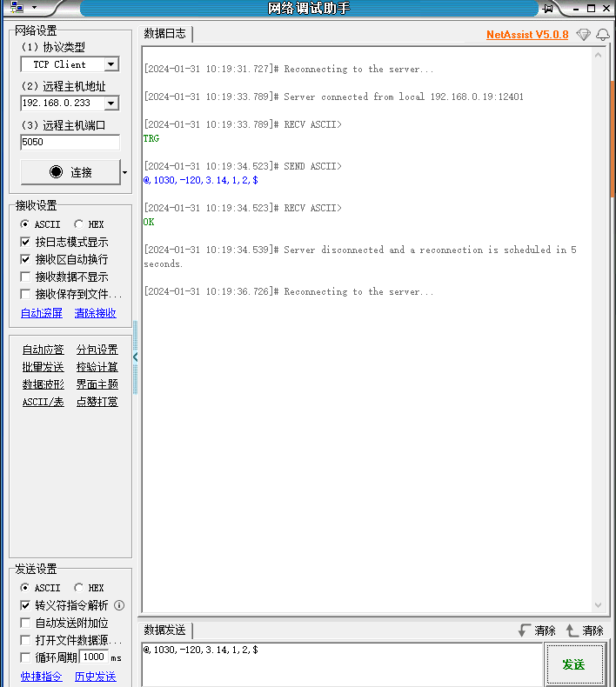The width and height of the screenshot is (616, 687).
Task: Open the NetAssist V5.0.8 link
Action: pyautogui.click(x=527, y=35)
